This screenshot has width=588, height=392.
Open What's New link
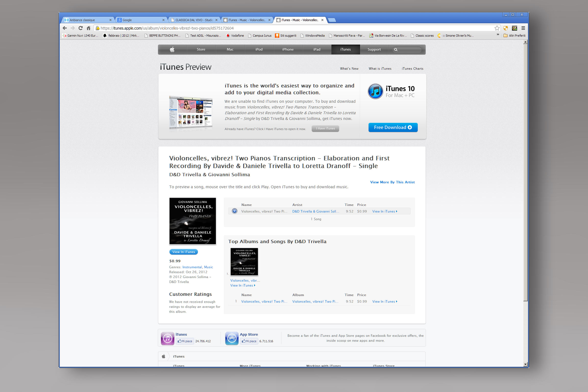point(349,69)
